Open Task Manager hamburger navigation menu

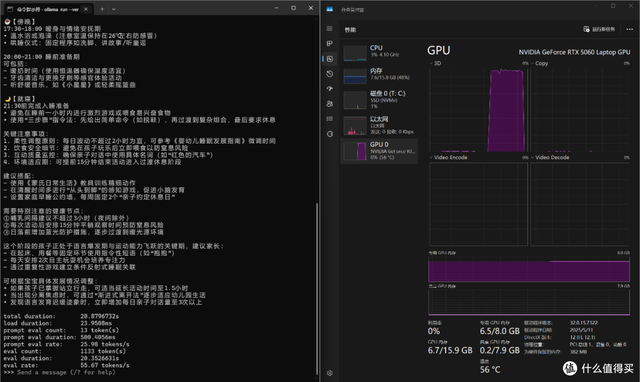[x=329, y=29]
